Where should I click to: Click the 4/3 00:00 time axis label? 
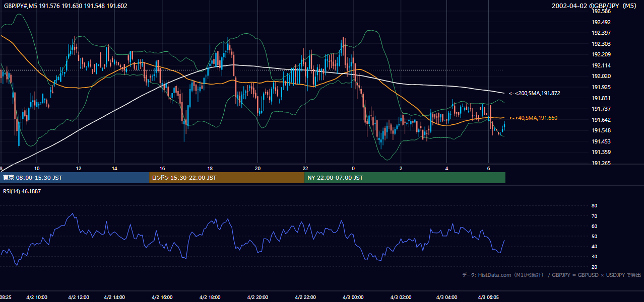pos(354,297)
